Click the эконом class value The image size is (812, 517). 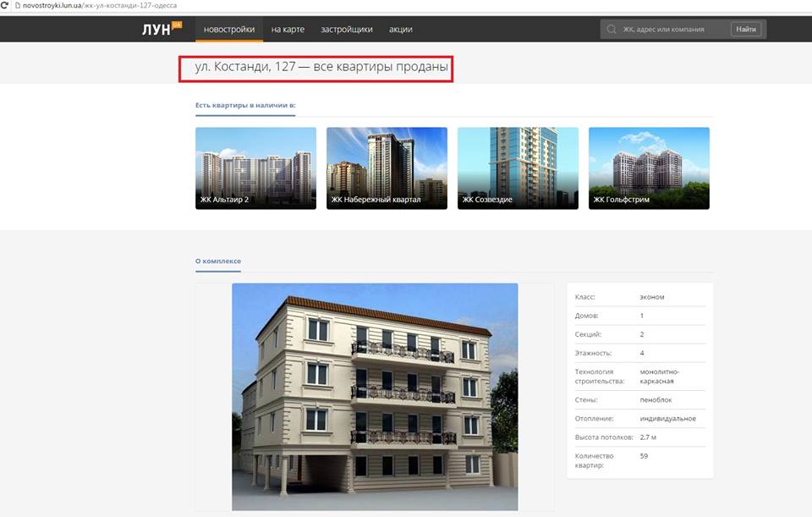coord(652,297)
